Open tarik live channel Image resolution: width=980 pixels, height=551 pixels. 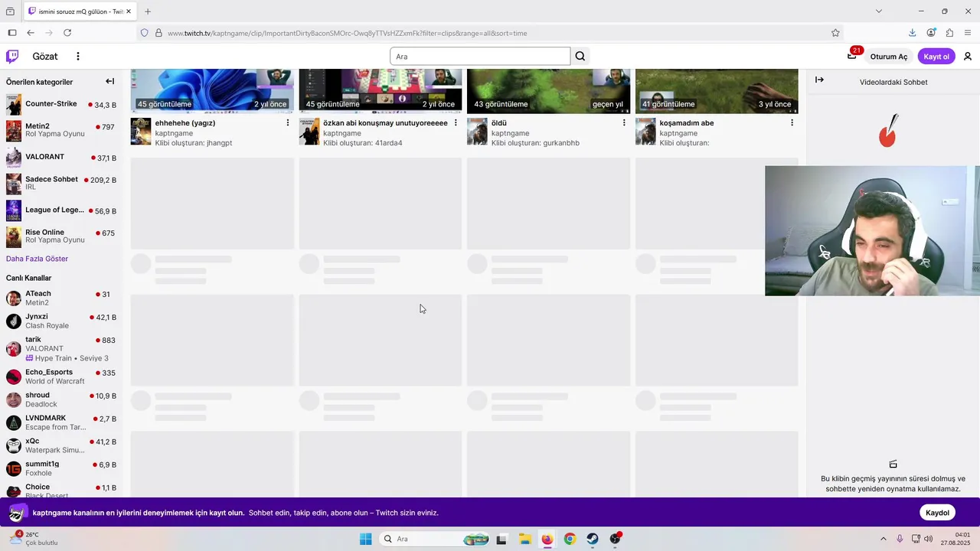61,348
